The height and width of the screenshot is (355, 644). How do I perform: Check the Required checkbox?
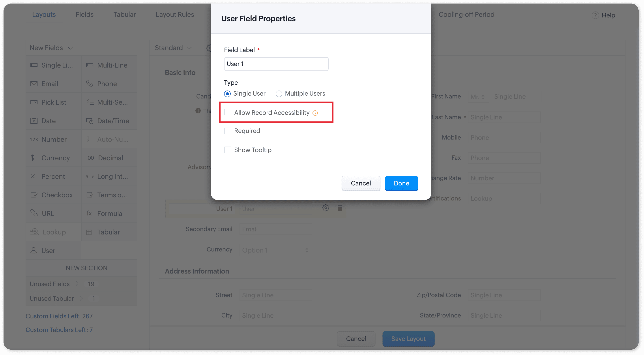(x=228, y=131)
